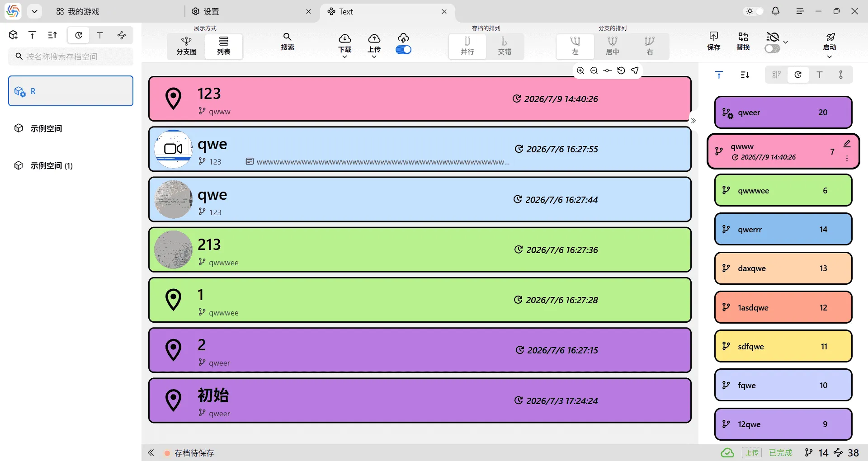Open the notifications bell

(x=775, y=11)
